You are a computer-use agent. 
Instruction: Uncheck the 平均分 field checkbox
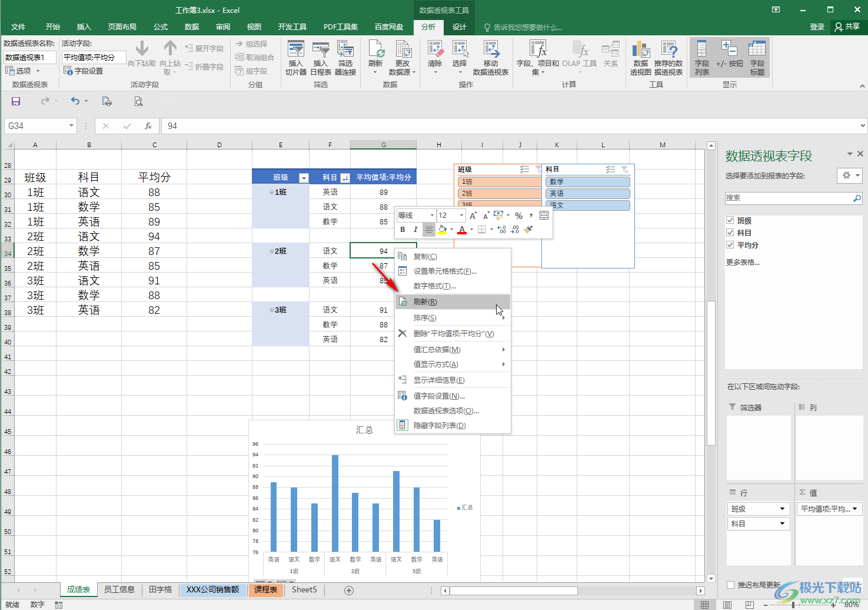coord(730,245)
